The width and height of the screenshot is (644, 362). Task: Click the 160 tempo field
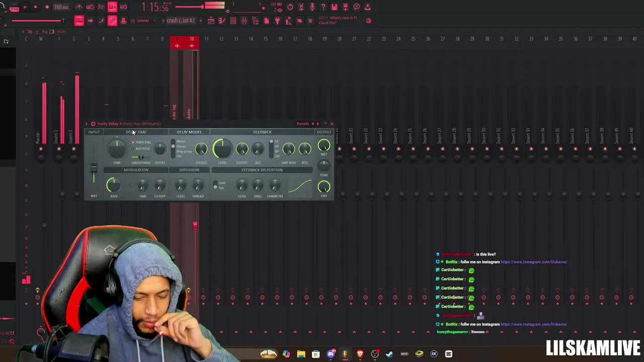pos(61,7)
